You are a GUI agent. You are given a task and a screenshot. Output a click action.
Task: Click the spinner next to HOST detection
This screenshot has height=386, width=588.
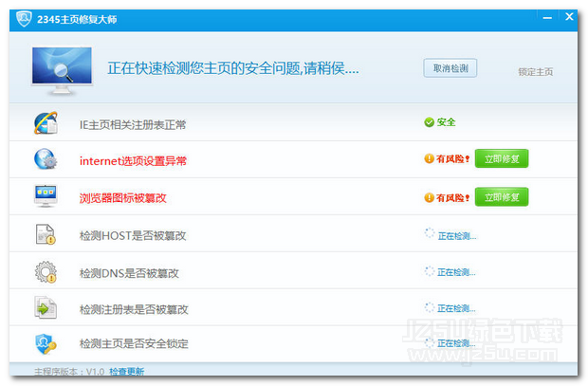(x=430, y=233)
